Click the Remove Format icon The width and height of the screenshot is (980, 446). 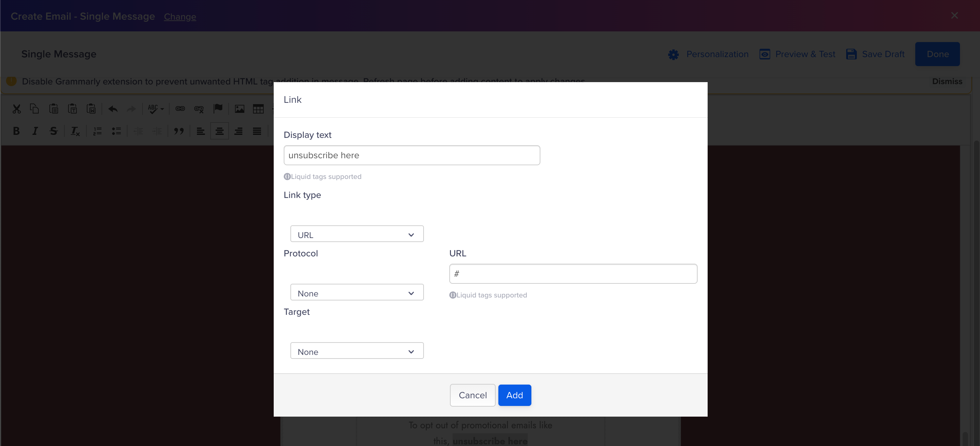pyautogui.click(x=75, y=131)
